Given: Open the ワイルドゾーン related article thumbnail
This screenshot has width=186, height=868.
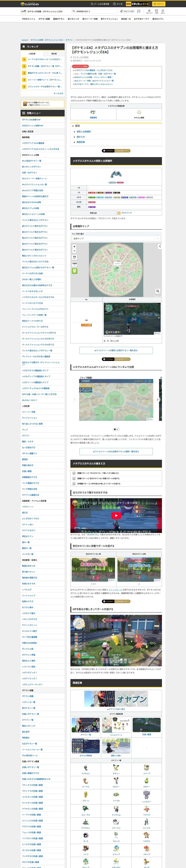Looking at the screenshot, I should [x=116, y=725].
